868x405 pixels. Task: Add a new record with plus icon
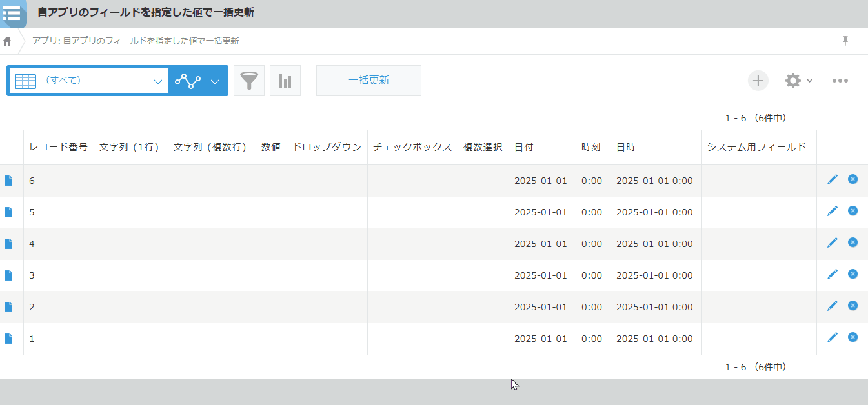tap(758, 81)
